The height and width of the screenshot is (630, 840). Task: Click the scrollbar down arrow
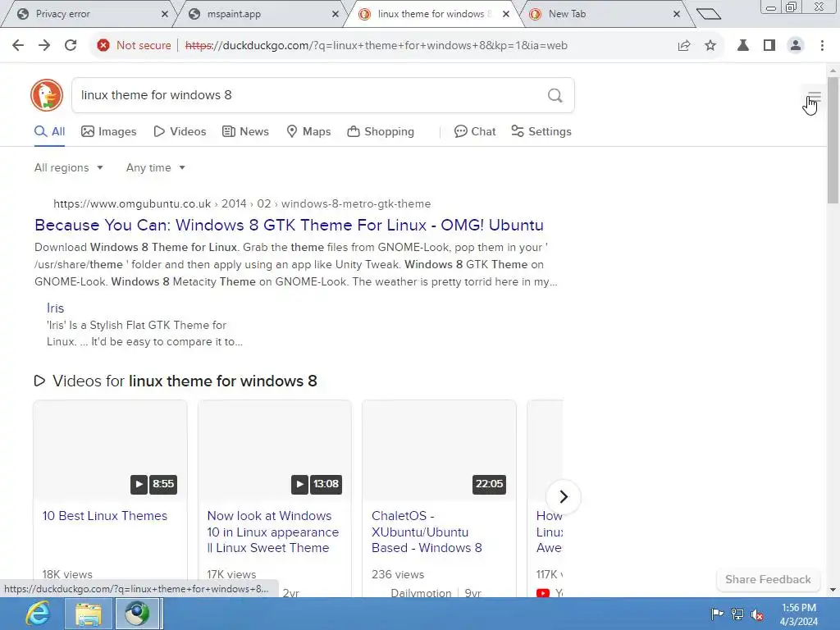[833, 590]
